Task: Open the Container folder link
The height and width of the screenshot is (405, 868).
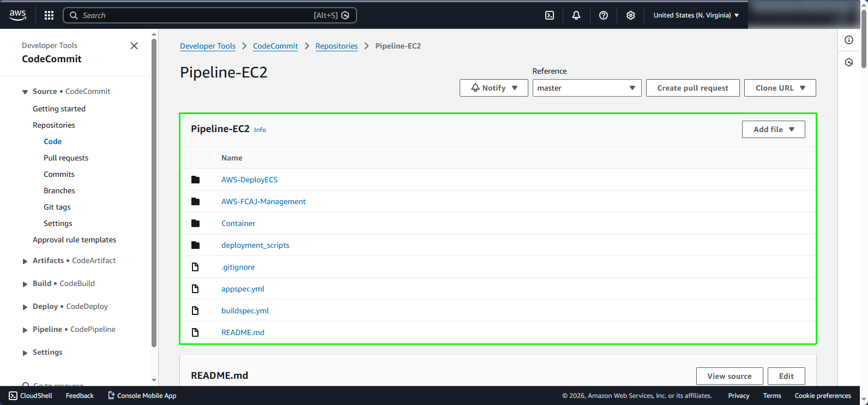Action: pyautogui.click(x=238, y=223)
